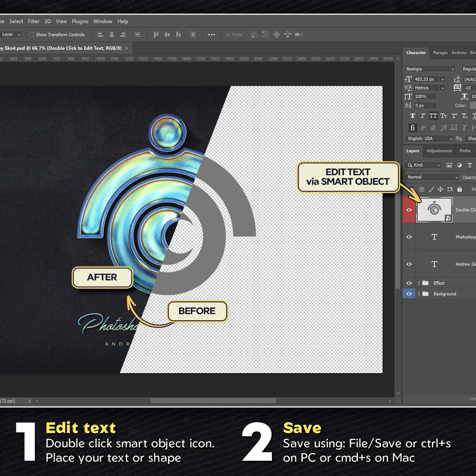Screen dimensions: 476x476
Task: Open the View menu
Action: [62, 21]
